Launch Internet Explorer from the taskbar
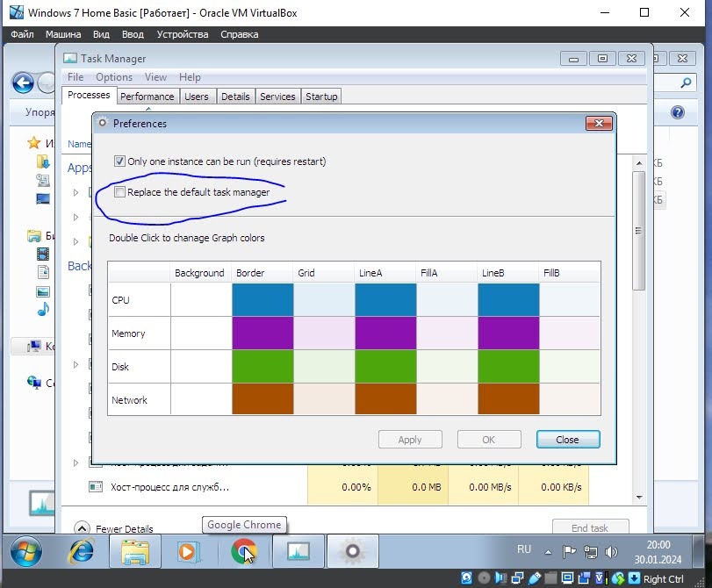 (x=81, y=552)
